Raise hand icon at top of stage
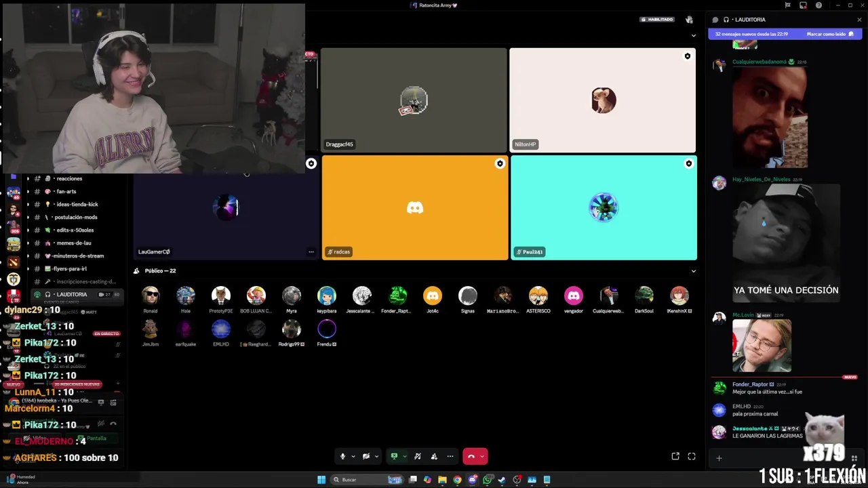The height and width of the screenshot is (488, 868). point(690,20)
